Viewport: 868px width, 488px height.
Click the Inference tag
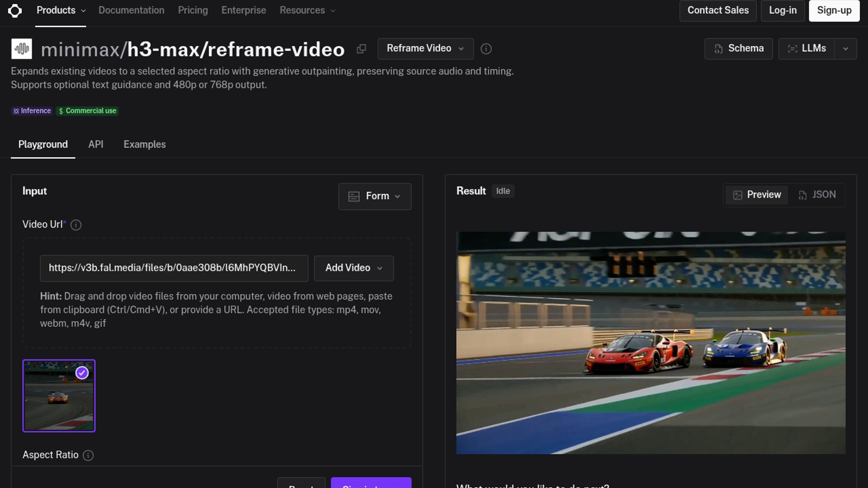pyautogui.click(x=32, y=111)
